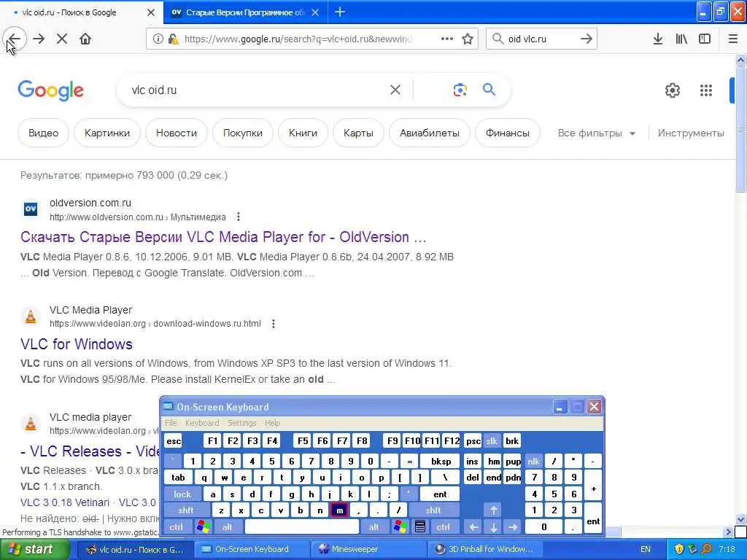Open the Windows start menu
Screen dimensions: 747x560
35,550
